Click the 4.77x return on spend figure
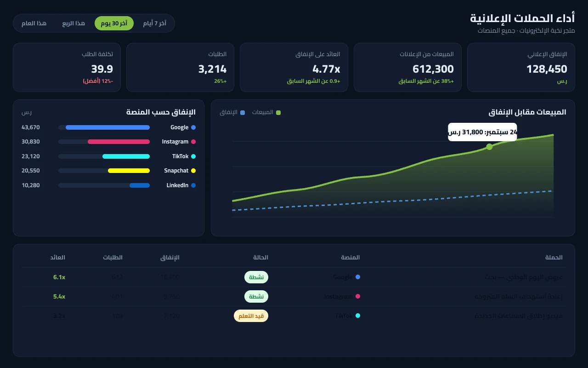 click(x=326, y=69)
